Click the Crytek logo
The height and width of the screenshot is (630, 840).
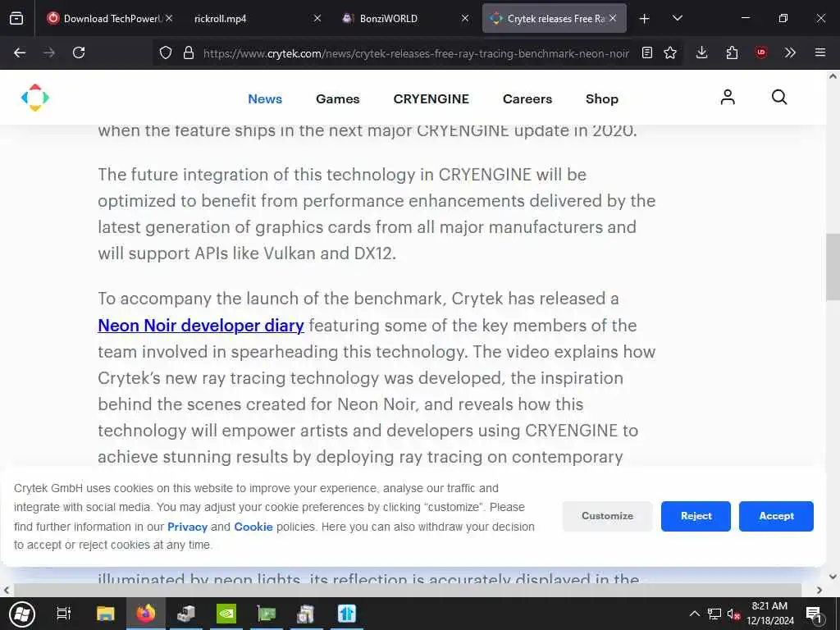(x=34, y=98)
